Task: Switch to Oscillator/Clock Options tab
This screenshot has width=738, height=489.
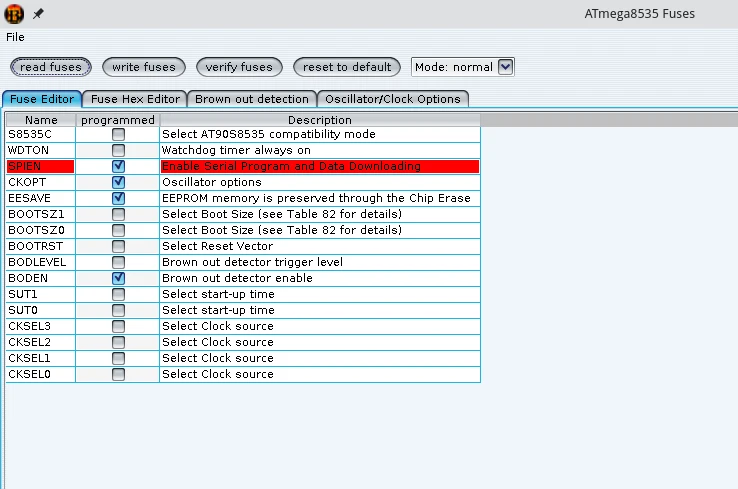Action: tap(392, 99)
